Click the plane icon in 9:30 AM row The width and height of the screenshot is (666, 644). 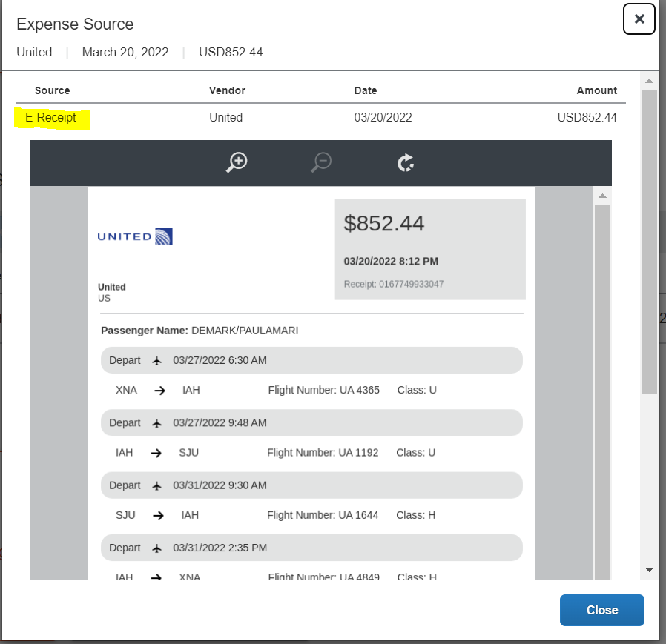click(156, 485)
